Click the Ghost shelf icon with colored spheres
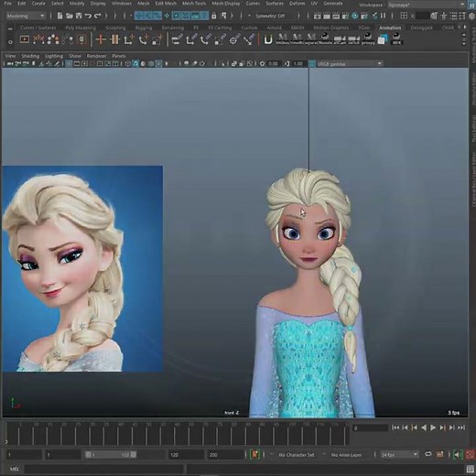The width and height of the screenshot is (476, 476). 53,39
